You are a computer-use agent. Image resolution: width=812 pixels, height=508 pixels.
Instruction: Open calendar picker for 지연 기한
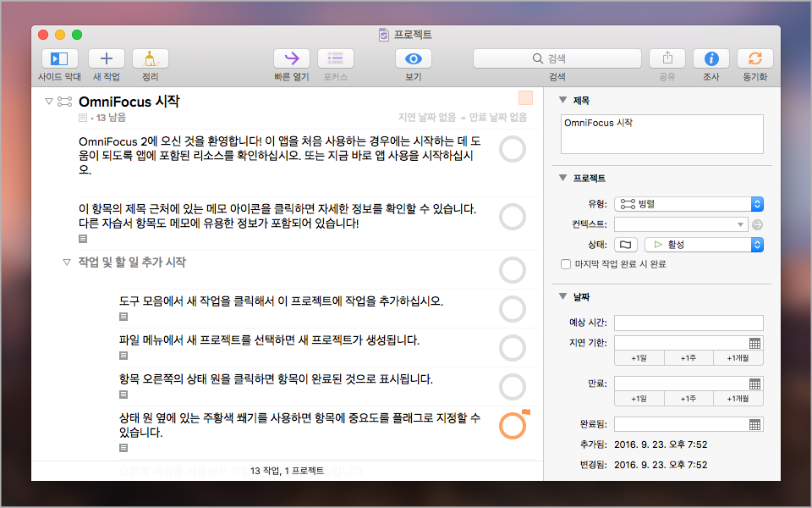(x=755, y=343)
